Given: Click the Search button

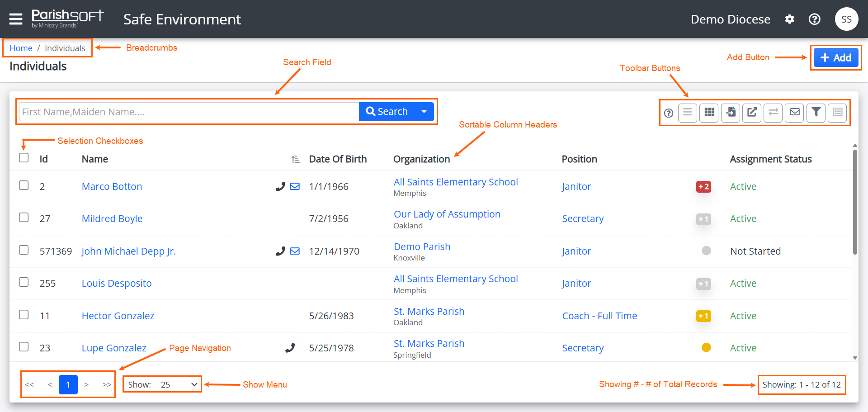Looking at the screenshot, I should 387,112.
